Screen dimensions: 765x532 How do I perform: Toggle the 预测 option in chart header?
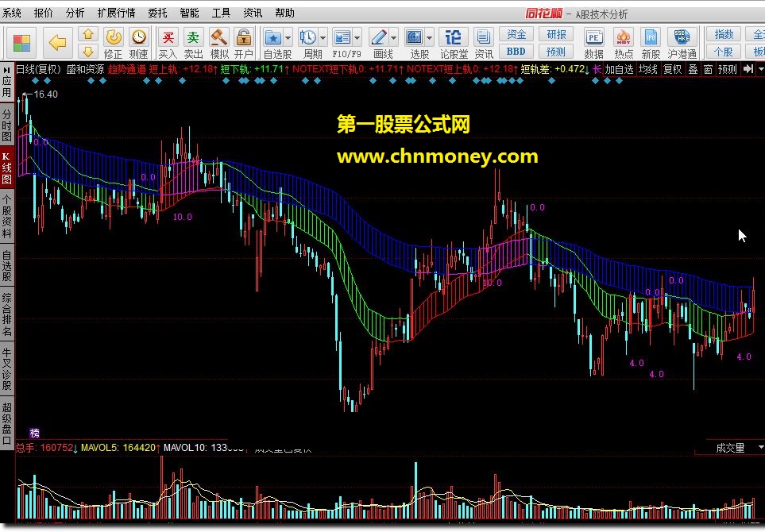coord(728,69)
